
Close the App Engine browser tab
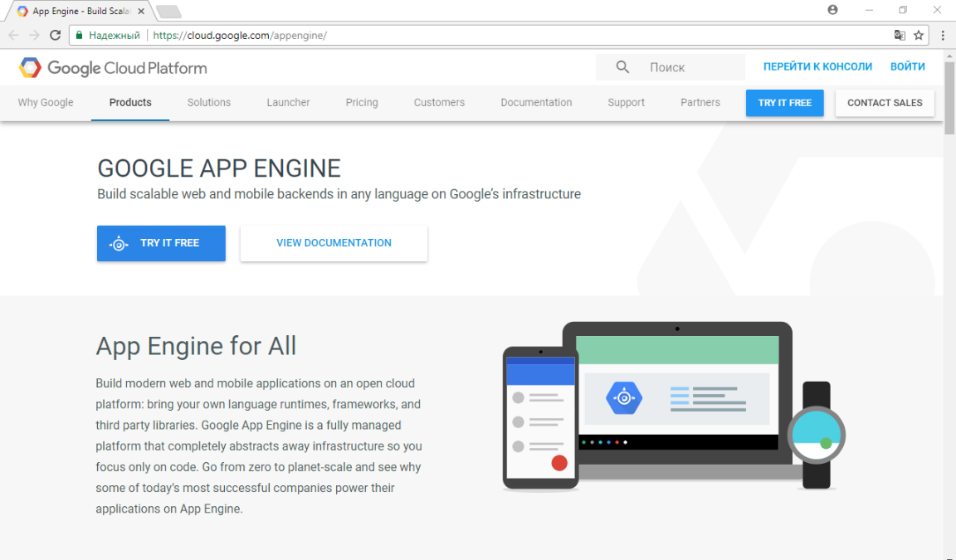point(141,11)
